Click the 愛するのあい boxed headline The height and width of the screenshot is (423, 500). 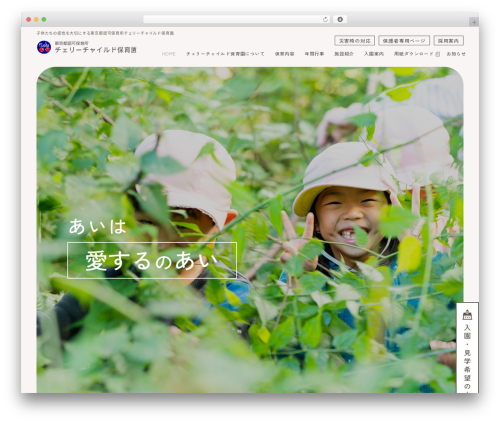[152, 260]
